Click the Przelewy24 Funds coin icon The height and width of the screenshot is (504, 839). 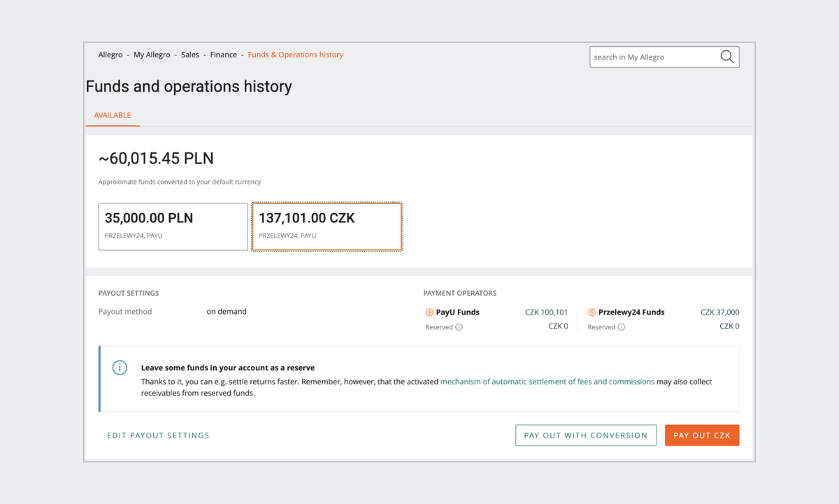tap(591, 312)
